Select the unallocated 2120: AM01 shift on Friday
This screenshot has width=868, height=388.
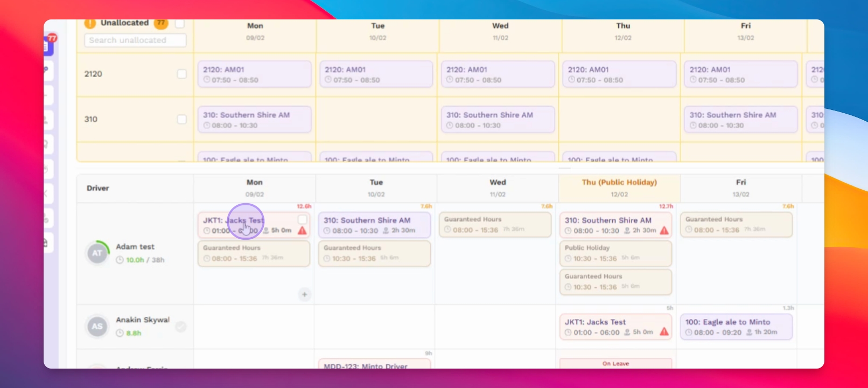[x=741, y=74]
